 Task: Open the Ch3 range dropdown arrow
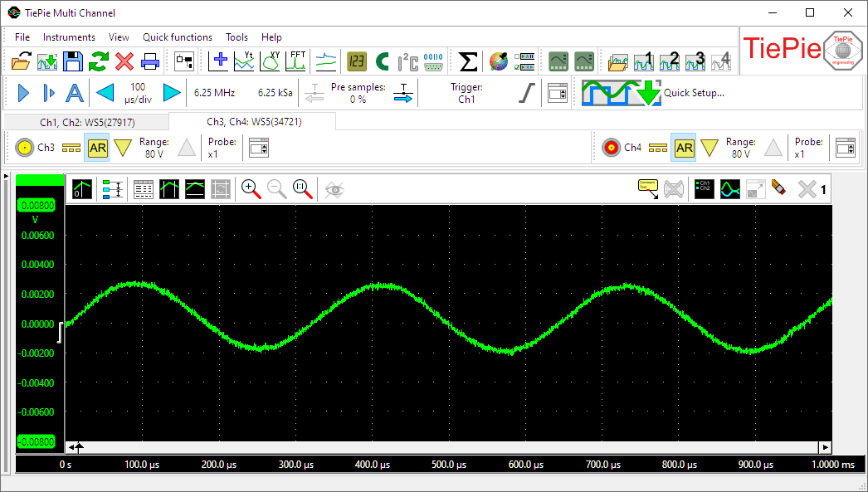123,148
